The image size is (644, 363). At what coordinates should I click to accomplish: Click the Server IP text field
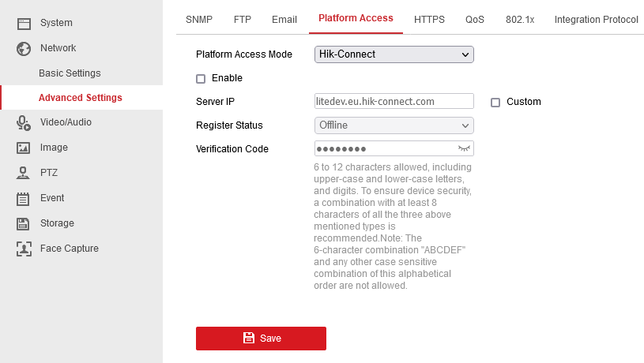click(x=394, y=101)
